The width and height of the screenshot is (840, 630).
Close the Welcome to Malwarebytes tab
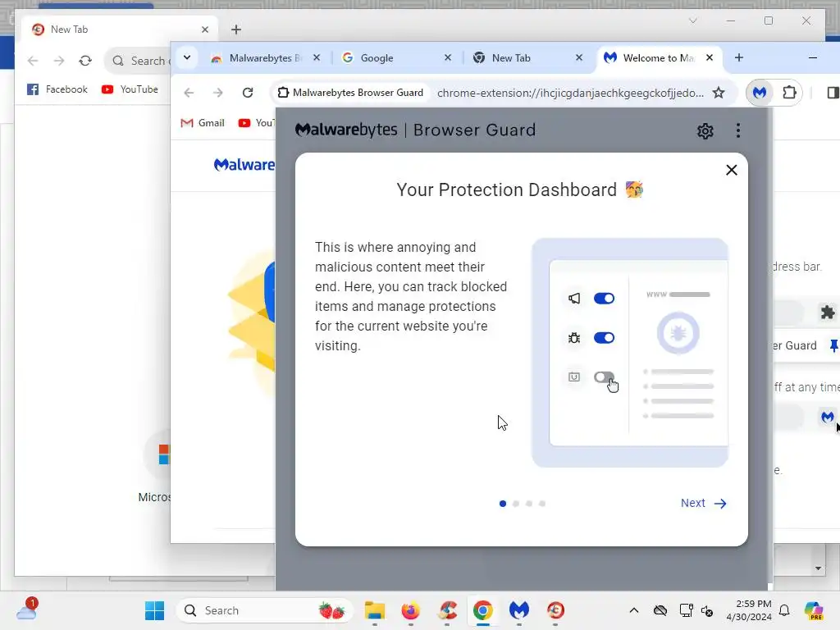coord(710,57)
